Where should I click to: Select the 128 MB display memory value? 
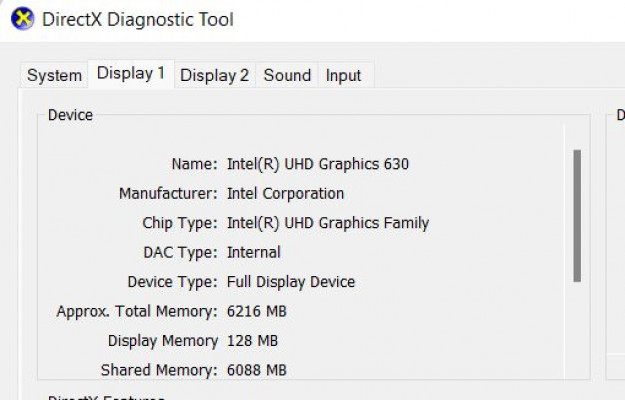pyautogui.click(x=252, y=341)
